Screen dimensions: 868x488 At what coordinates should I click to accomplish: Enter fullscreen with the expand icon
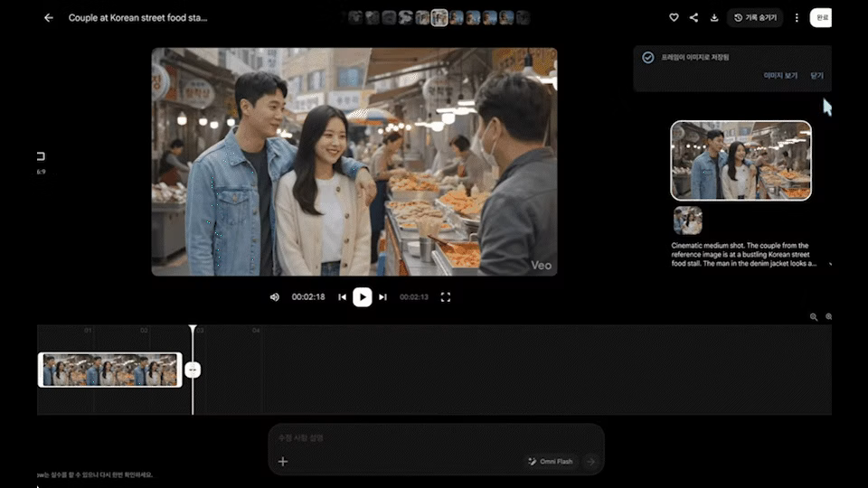click(446, 297)
